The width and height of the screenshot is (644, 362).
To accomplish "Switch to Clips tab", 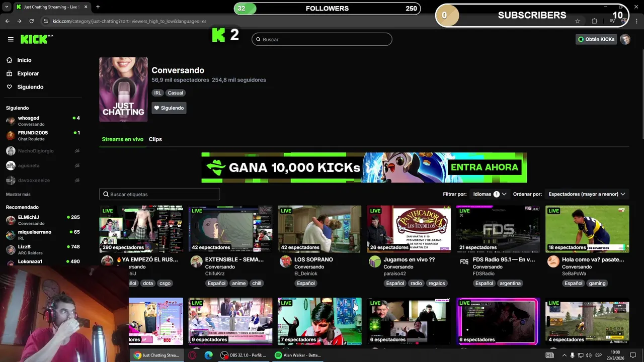I will click(x=155, y=139).
